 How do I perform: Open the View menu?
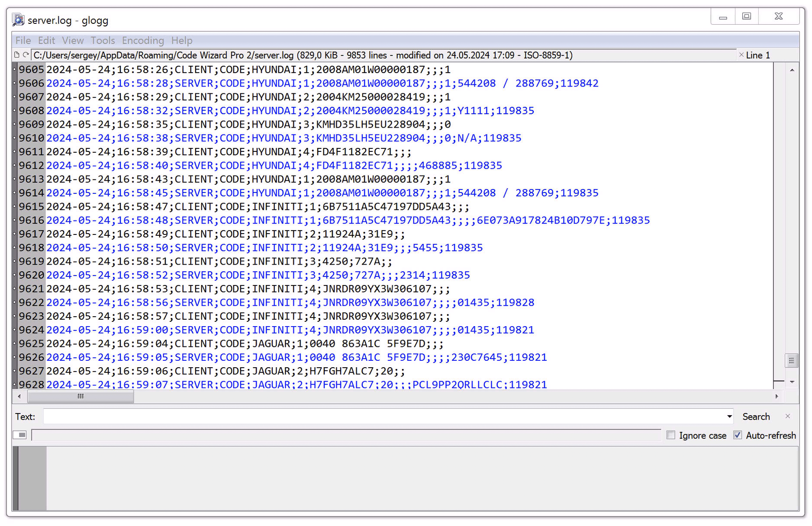(x=72, y=40)
